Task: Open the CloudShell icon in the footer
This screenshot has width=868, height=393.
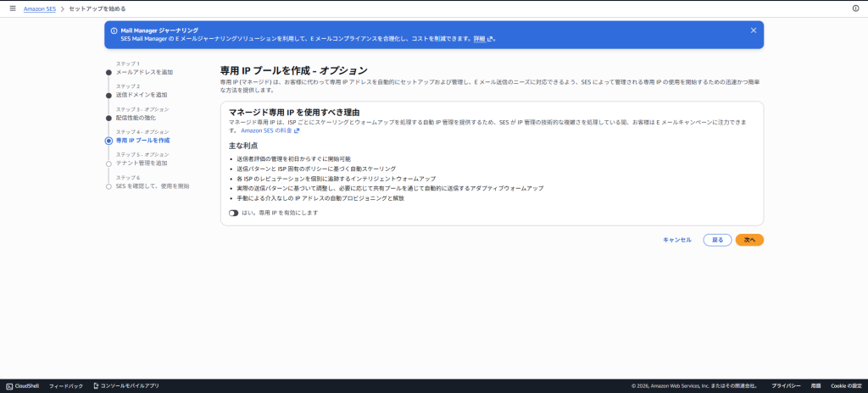Action: pyautogui.click(x=8, y=386)
